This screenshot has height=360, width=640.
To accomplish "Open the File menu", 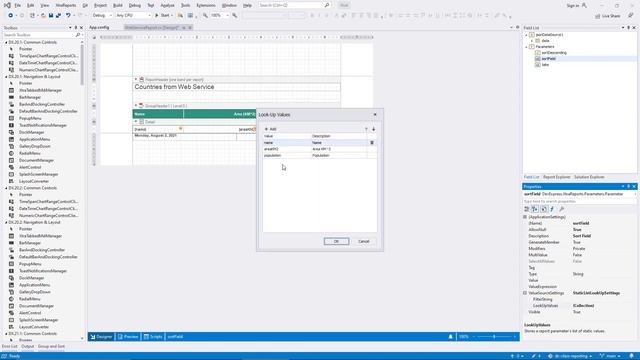I will click(18, 5).
